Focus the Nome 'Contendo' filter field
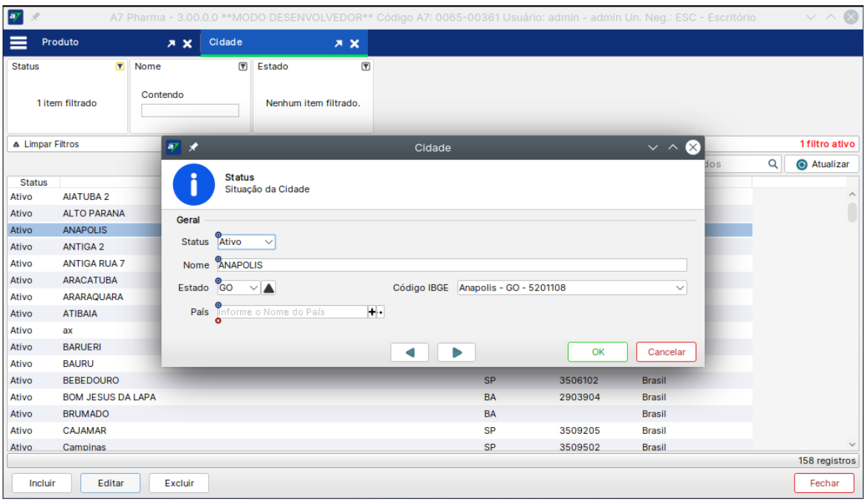The height and width of the screenshot is (502, 868). 190,111
